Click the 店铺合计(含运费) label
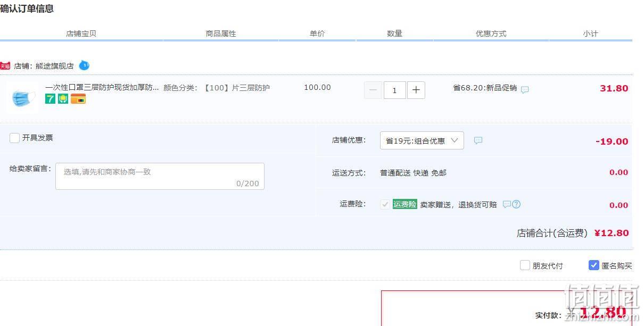The width and height of the screenshot is (644, 326). tap(552, 233)
